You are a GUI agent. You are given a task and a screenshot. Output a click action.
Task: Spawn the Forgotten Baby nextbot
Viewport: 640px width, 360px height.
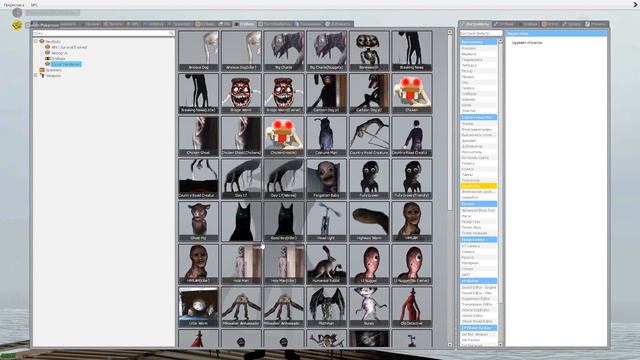(326, 179)
